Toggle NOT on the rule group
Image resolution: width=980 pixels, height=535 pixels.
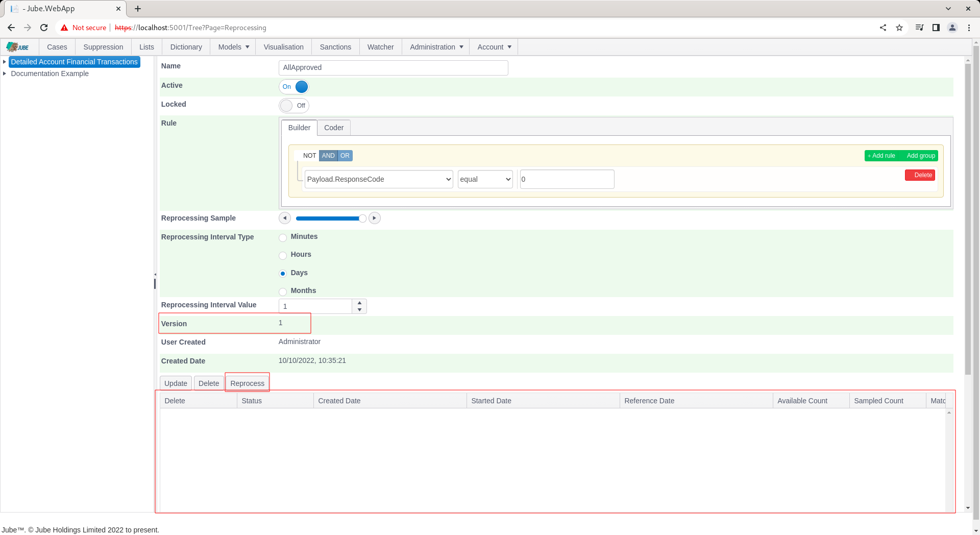(x=309, y=156)
